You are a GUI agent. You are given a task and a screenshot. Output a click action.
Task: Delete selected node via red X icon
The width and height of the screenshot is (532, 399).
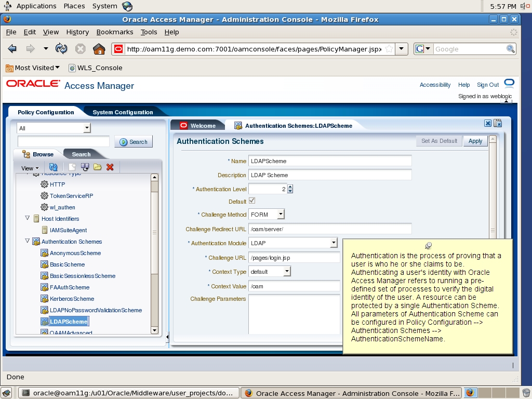[x=109, y=167]
